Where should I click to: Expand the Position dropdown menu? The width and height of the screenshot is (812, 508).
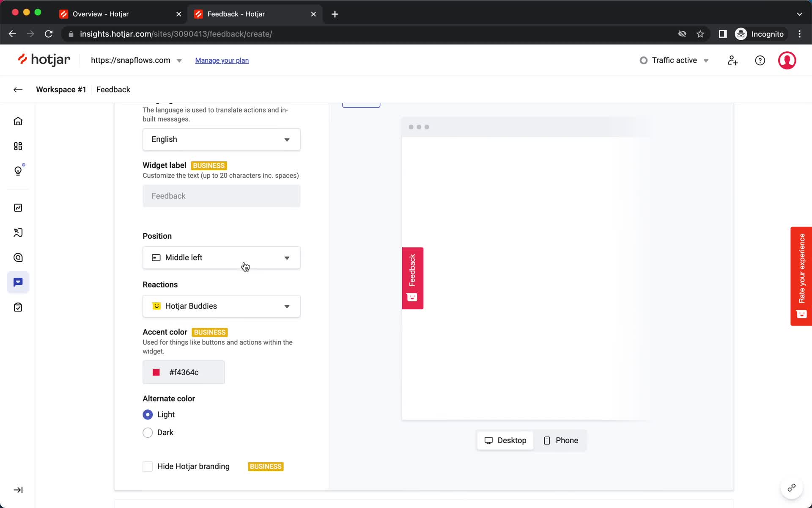point(221,257)
